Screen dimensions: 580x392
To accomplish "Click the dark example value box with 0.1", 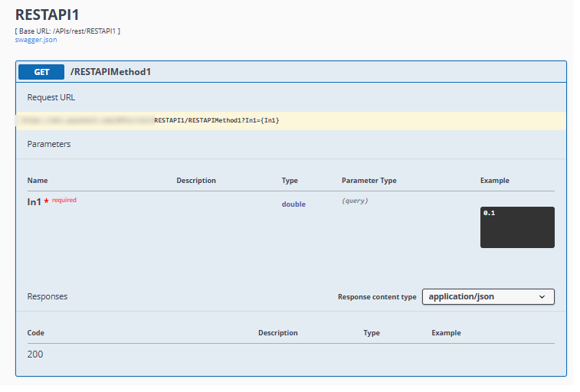I will pyautogui.click(x=517, y=227).
